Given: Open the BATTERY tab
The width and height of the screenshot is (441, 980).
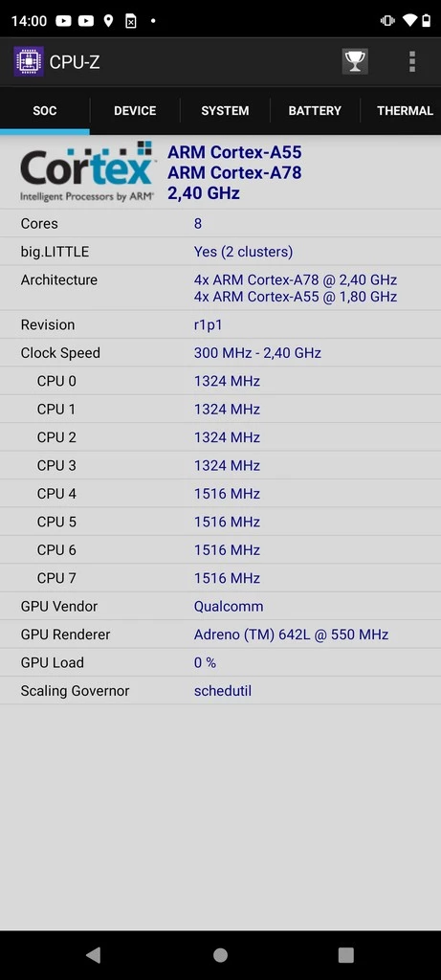Looking at the screenshot, I should tap(315, 111).
